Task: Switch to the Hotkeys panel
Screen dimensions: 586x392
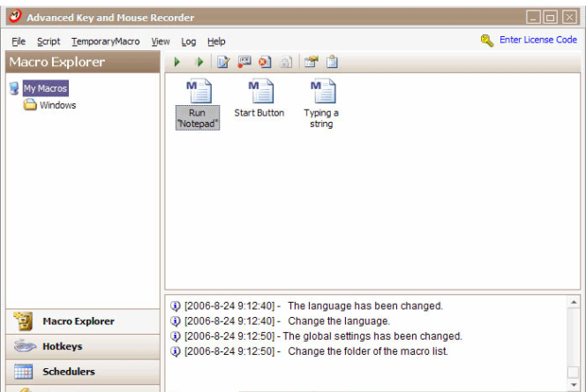Action: click(x=83, y=346)
